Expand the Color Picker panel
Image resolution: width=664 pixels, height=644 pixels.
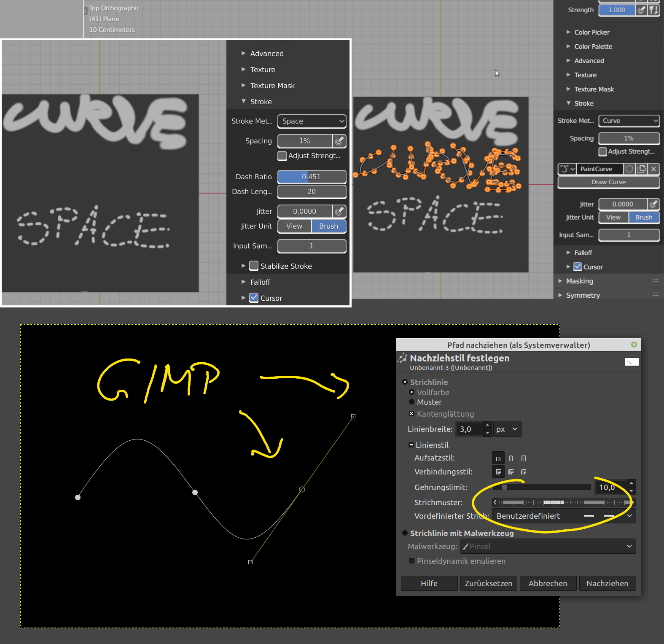pyautogui.click(x=569, y=32)
